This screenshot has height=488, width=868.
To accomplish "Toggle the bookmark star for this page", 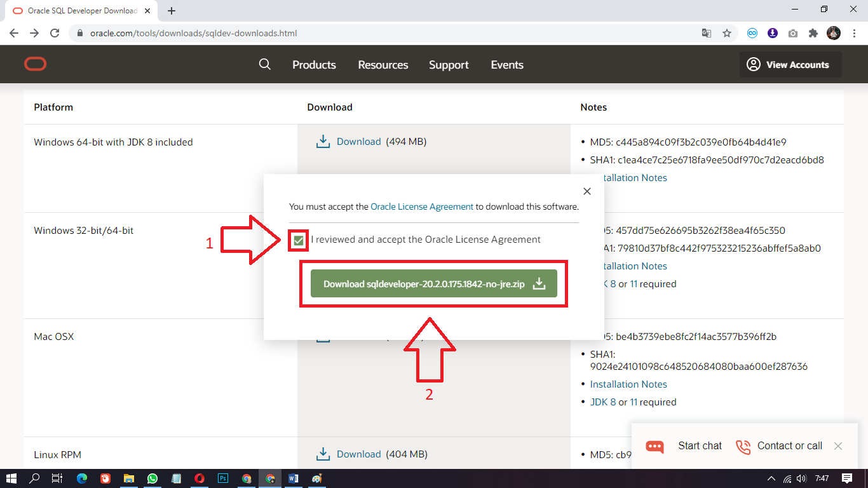I will pos(727,33).
